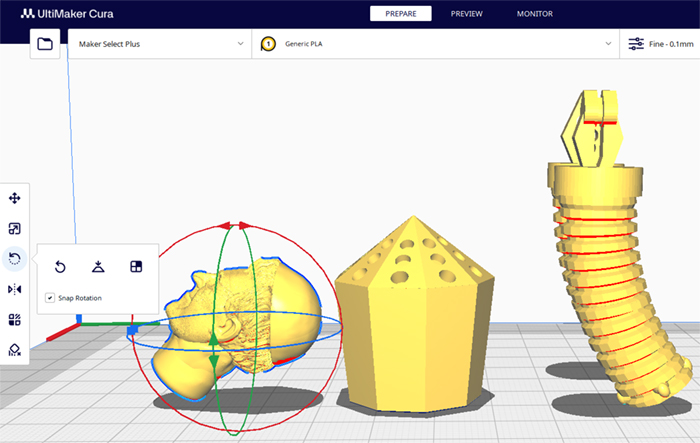Open the Fine - 0.1mm profile panel

pyautogui.click(x=660, y=44)
